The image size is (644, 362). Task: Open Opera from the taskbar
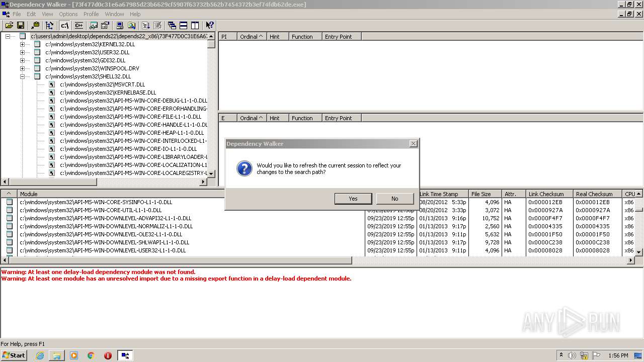tap(108, 355)
